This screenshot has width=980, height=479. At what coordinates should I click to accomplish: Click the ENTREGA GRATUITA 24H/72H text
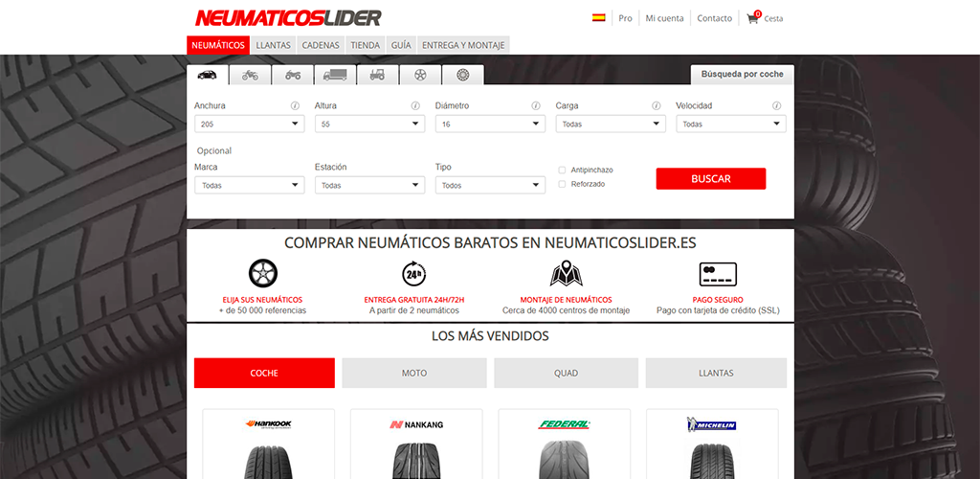tap(414, 300)
